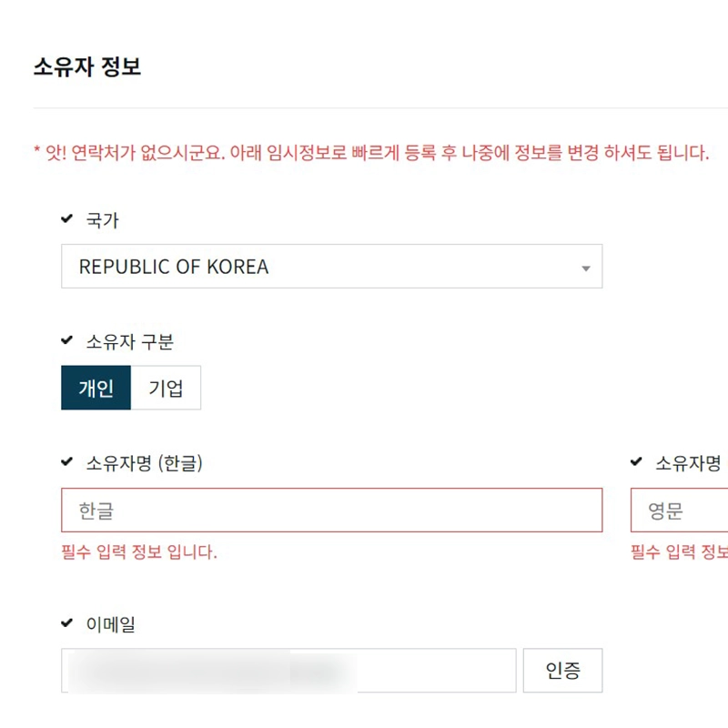728x728 pixels.
Task: Click the checkmark icon beside 소유자명 (한글) label
Action: [x=67, y=461]
